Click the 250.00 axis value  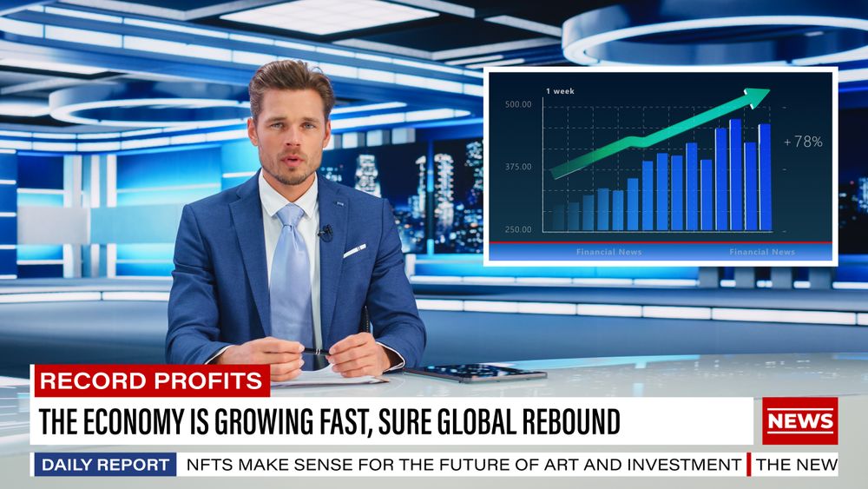tap(518, 229)
